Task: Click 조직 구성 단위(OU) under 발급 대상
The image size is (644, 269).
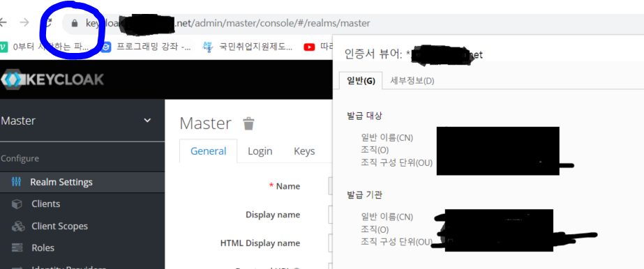Action: [x=397, y=162]
